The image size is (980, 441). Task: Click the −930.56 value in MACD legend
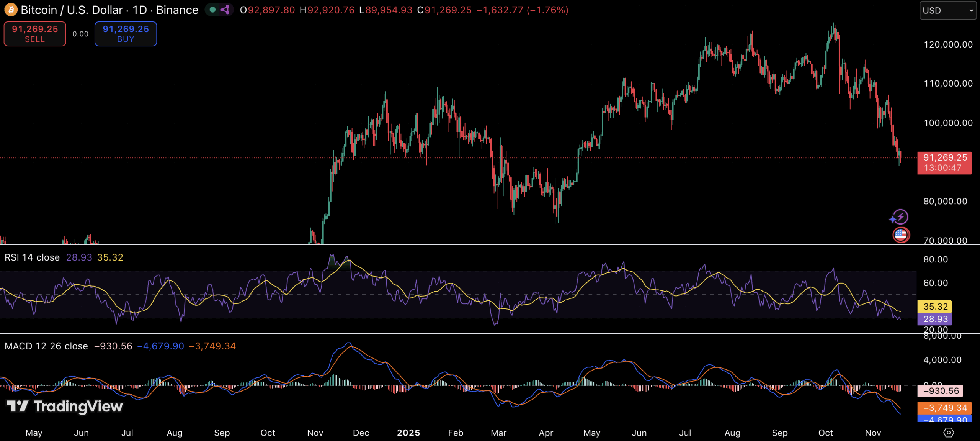(x=113, y=346)
